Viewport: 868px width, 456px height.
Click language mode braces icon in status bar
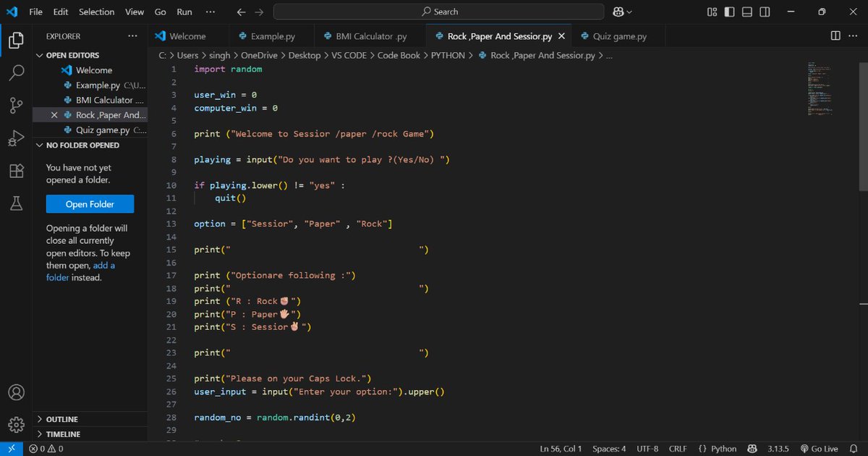[702, 449]
